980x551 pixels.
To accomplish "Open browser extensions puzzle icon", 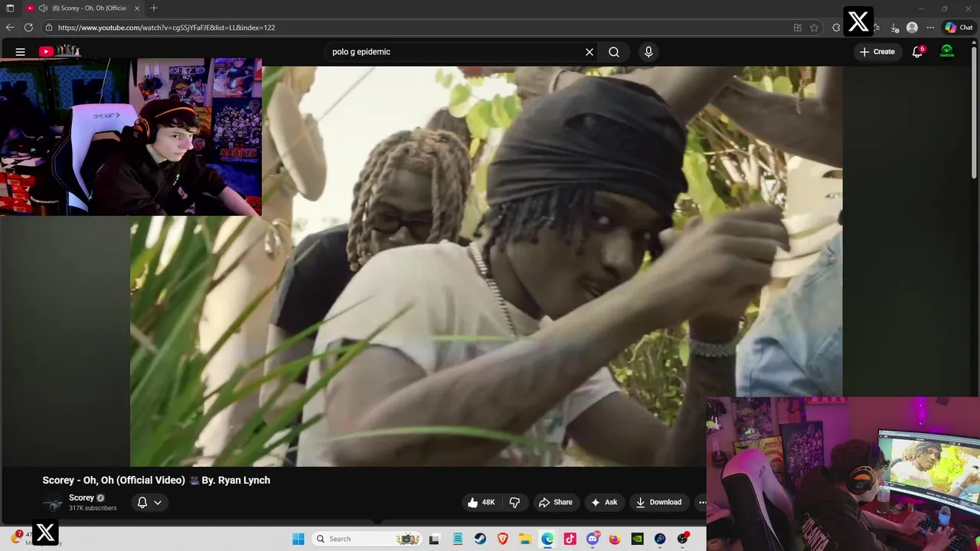I will click(x=836, y=28).
